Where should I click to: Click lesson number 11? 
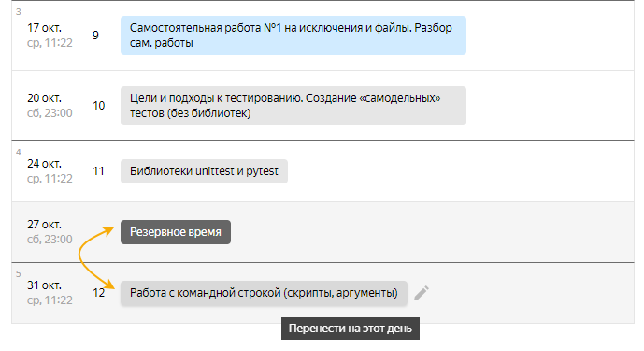98,171
